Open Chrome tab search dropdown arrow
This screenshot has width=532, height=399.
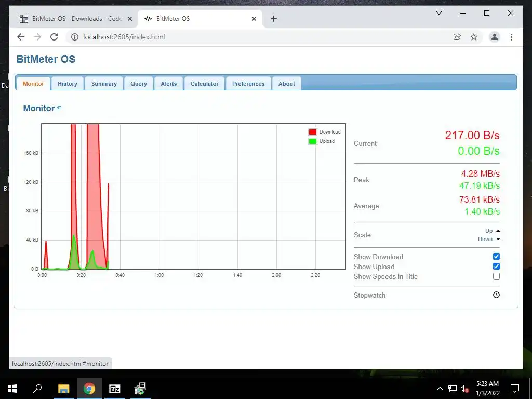click(438, 13)
